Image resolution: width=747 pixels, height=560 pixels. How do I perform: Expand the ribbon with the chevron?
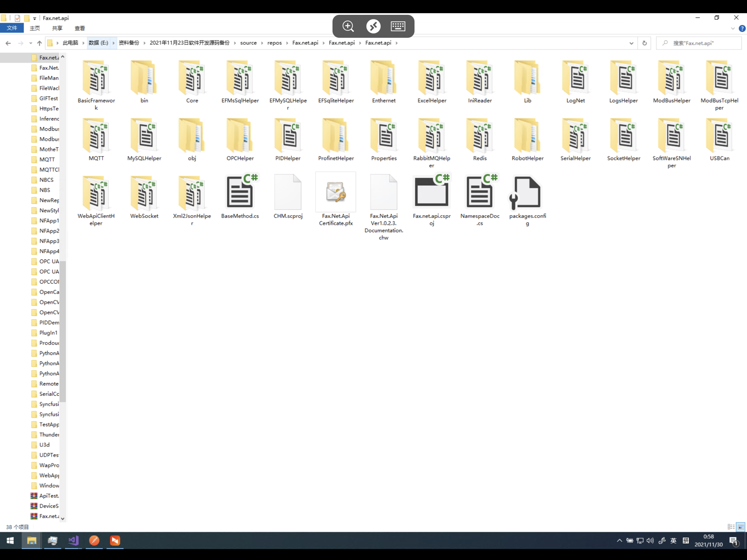point(733,28)
